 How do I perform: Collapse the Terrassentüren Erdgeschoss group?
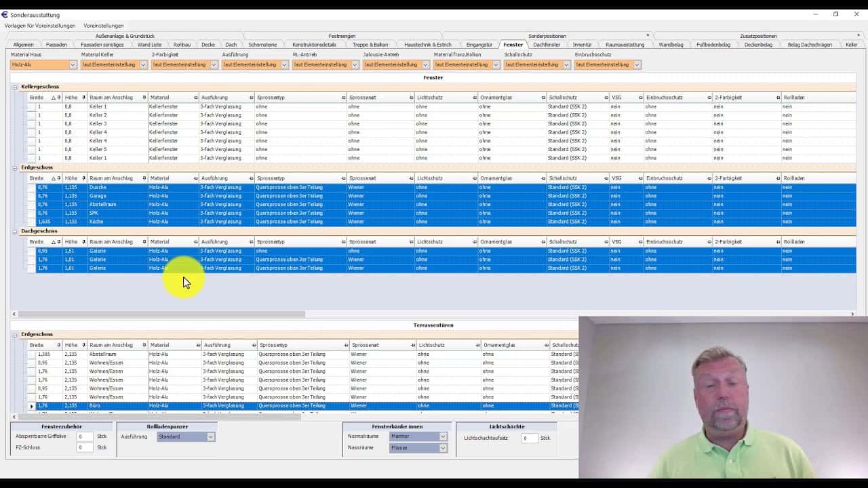15,335
